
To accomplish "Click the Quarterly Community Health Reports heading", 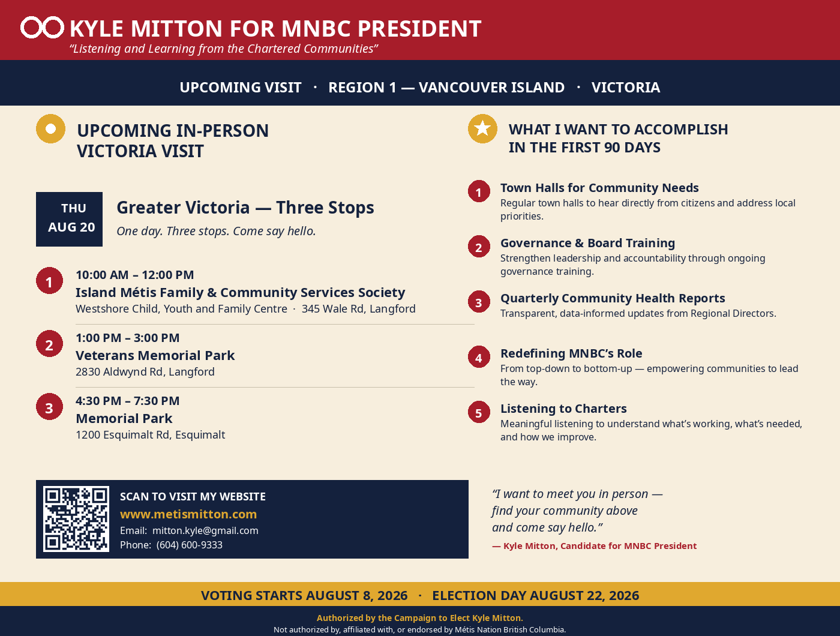I will [x=613, y=298].
